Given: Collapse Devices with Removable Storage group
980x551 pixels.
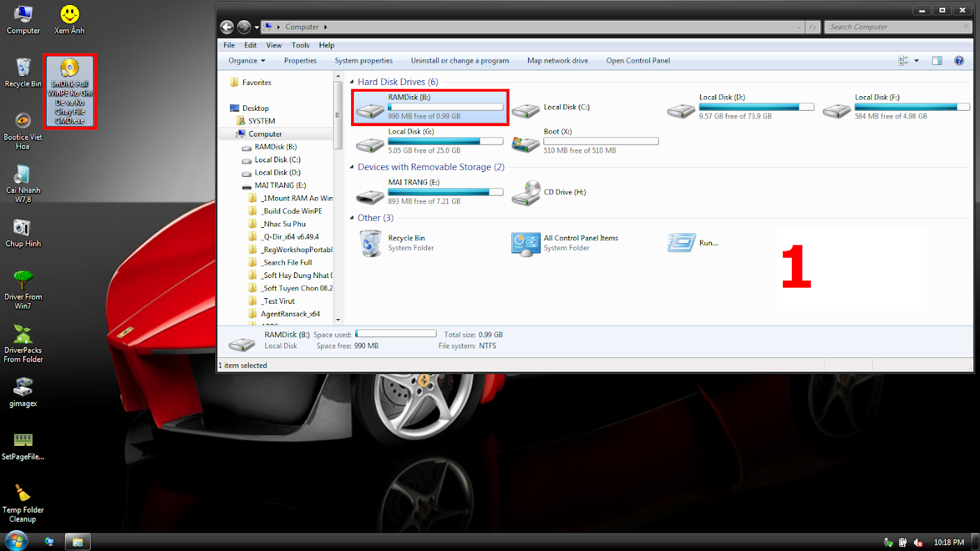Looking at the screenshot, I should pyautogui.click(x=352, y=167).
